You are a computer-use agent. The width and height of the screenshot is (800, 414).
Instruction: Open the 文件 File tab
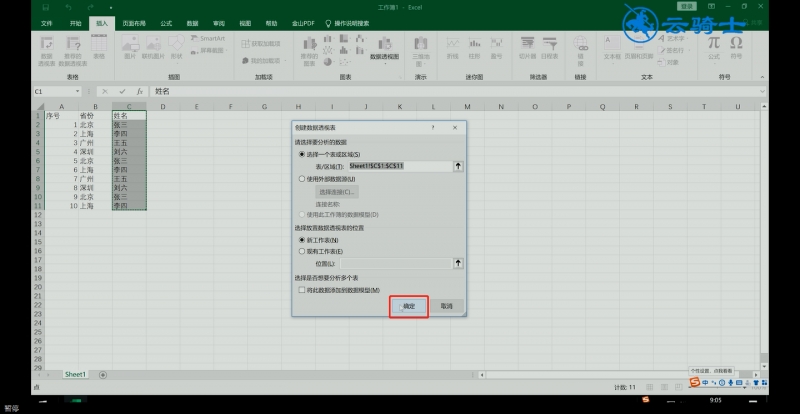(46, 23)
